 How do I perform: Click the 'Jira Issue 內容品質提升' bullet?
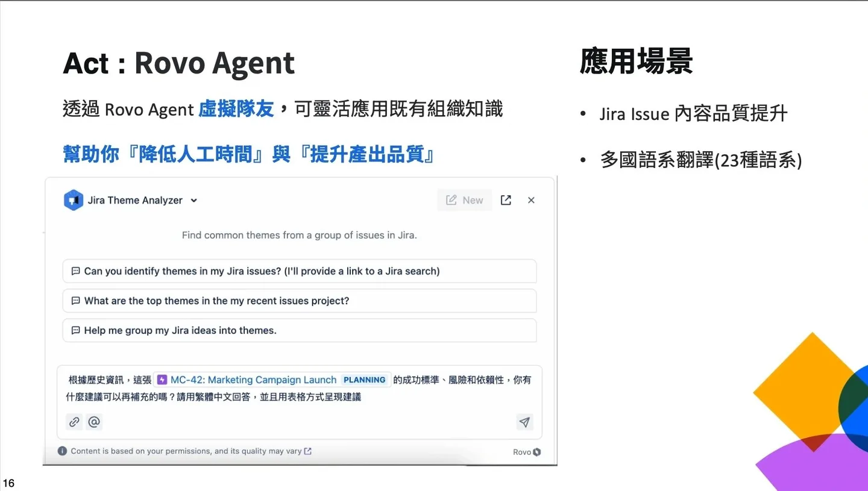pos(693,114)
